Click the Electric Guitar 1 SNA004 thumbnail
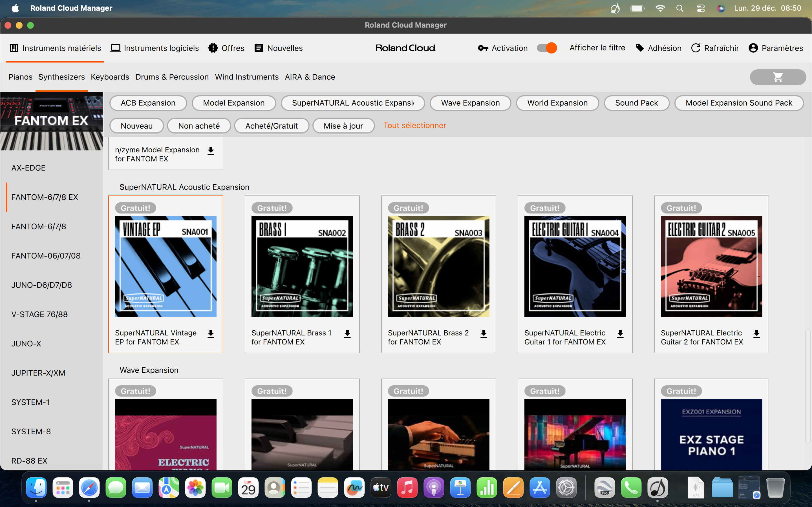Screen dimensions: 812x507 pyautogui.click(x=575, y=266)
